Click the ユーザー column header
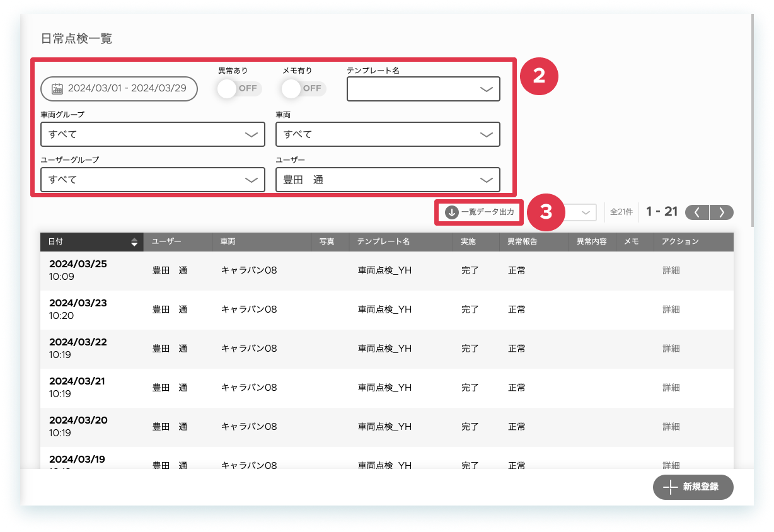The width and height of the screenshot is (774, 532). coord(178,242)
